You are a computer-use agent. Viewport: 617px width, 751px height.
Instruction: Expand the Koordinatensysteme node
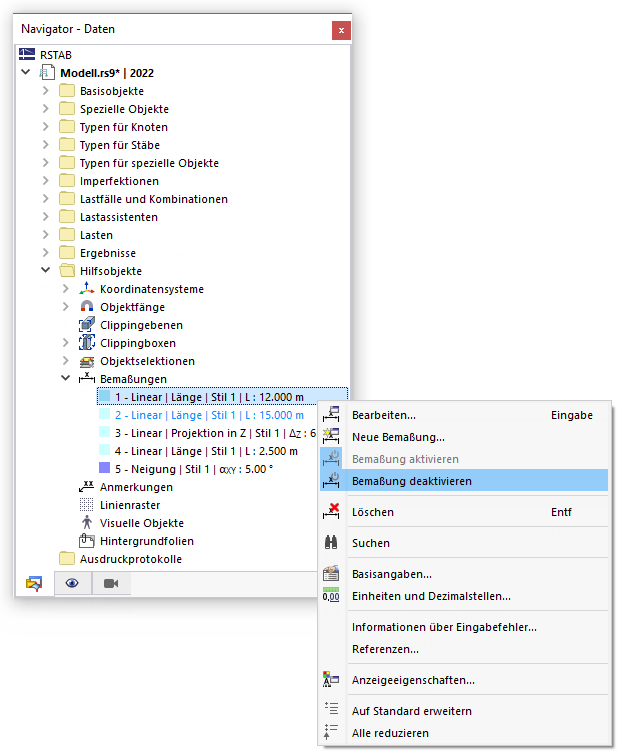tap(66, 289)
